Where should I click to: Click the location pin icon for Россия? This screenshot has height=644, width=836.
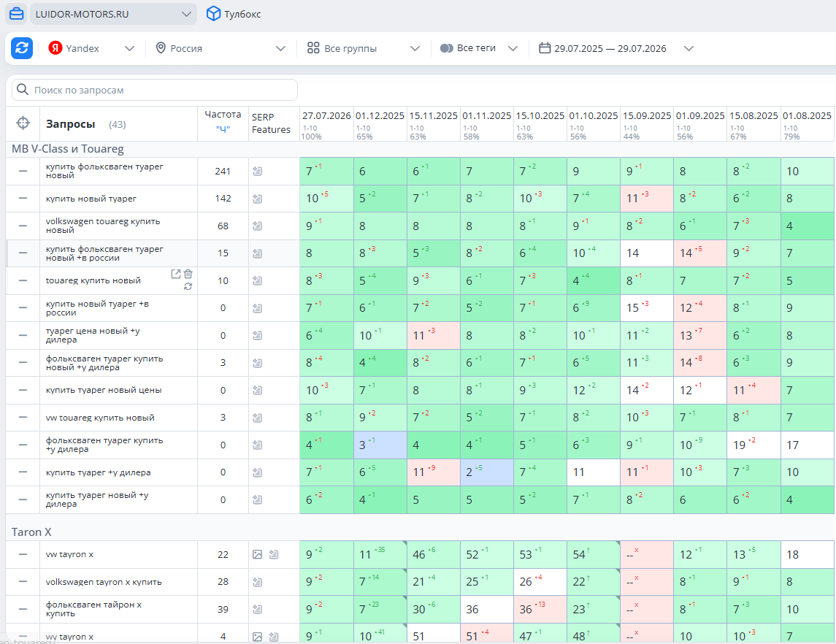(x=161, y=48)
